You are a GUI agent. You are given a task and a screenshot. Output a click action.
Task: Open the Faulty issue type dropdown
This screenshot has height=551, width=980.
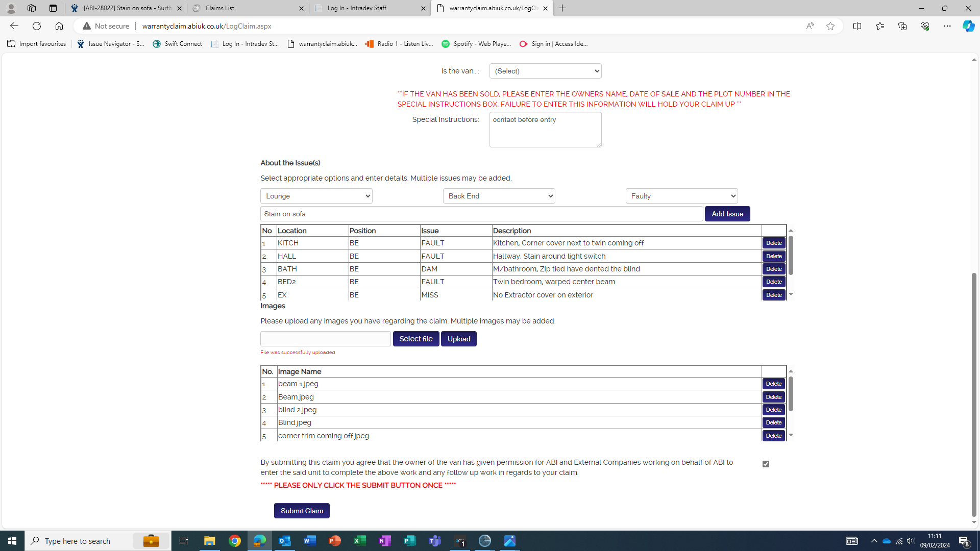point(681,196)
